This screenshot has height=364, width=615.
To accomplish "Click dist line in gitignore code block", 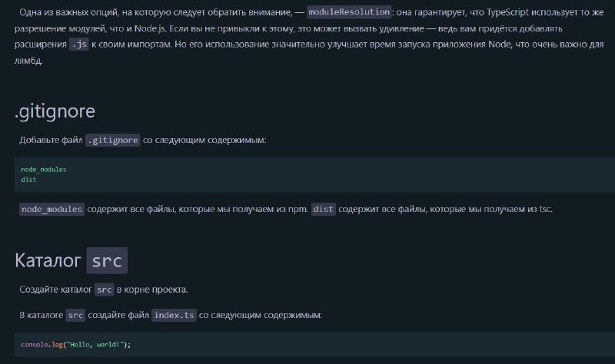I will point(28,180).
